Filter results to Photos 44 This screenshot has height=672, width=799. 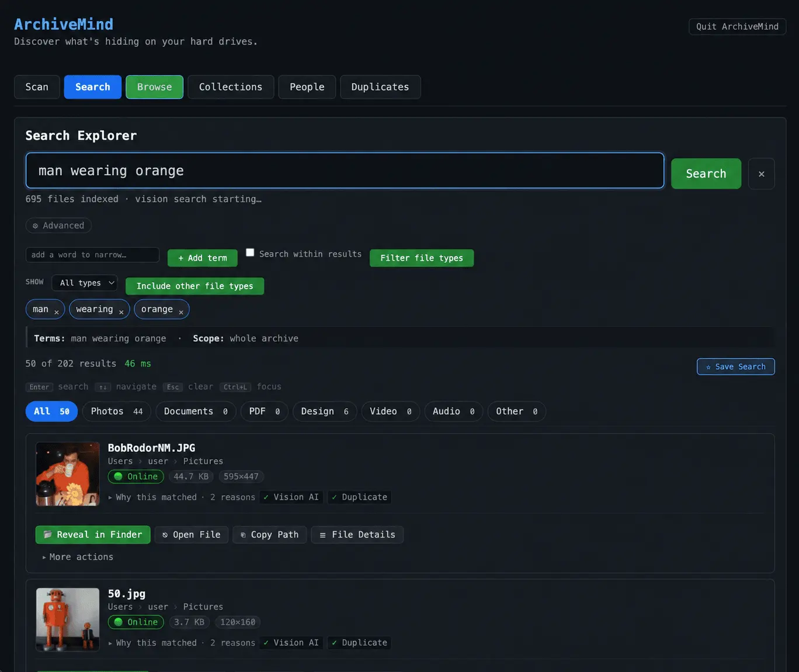(x=117, y=411)
